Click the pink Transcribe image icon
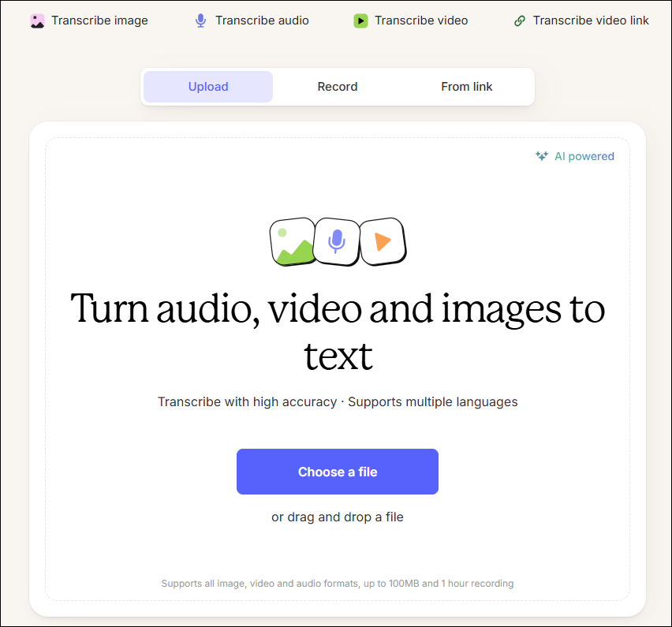672x627 pixels. [x=37, y=21]
